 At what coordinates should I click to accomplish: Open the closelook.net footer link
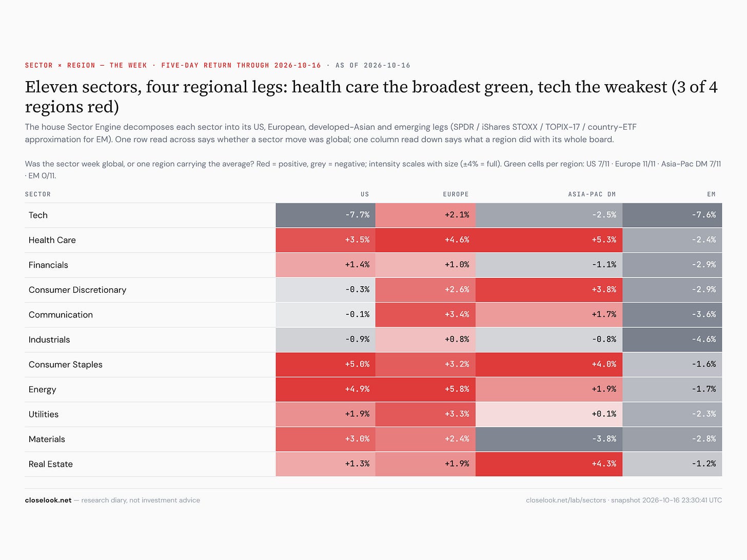(x=48, y=500)
